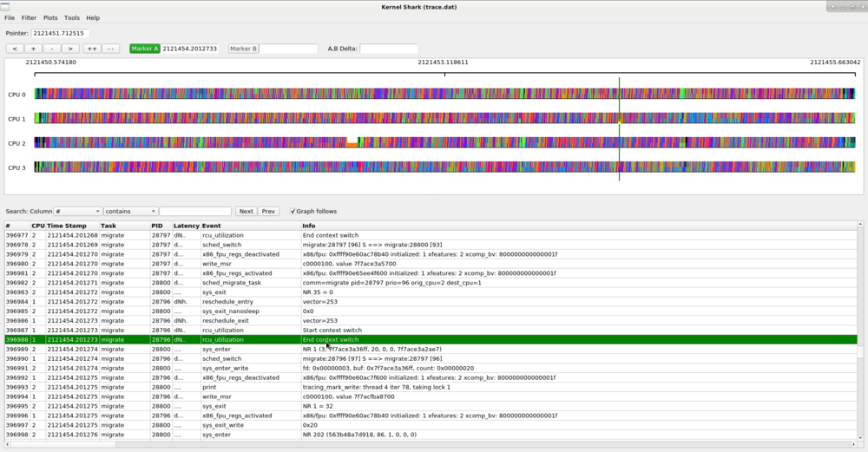Click the CPU 3 graph track
Screen dimensions: 868x452
pos(444,167)
